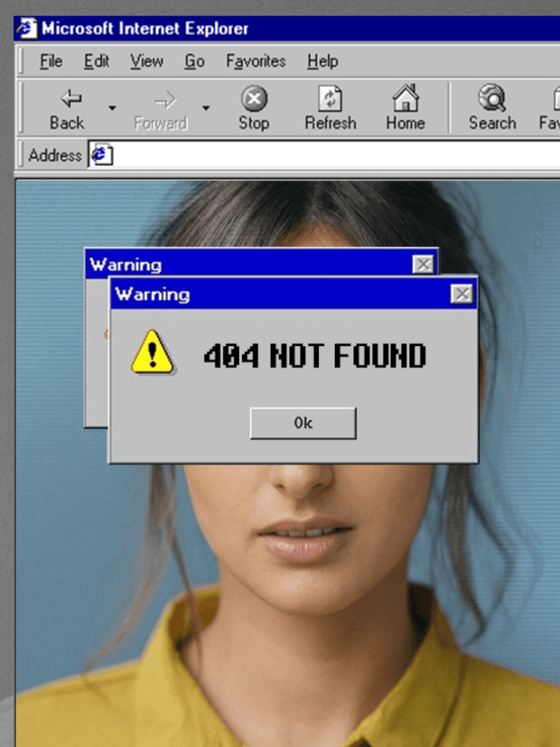Open the Back history dropdown arrow
Image resolution: width=560 pixels, height=747 pixels.
(x=112, y=108)
